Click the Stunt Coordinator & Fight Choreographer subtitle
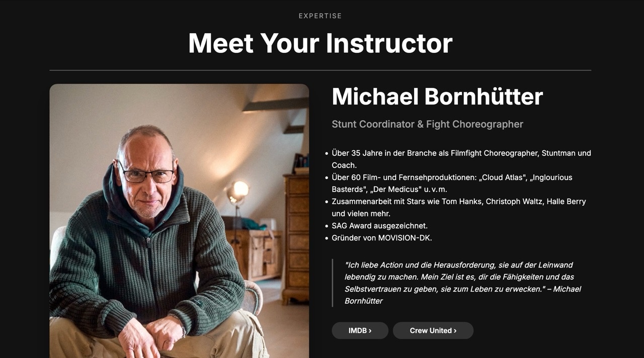The height and width of the screenshot is (358, 644). (427, 124)
